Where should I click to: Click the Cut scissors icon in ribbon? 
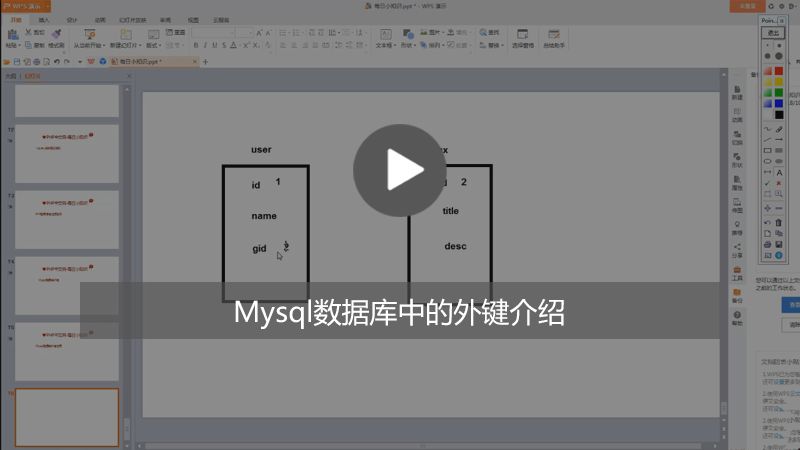tap(28, 32)
